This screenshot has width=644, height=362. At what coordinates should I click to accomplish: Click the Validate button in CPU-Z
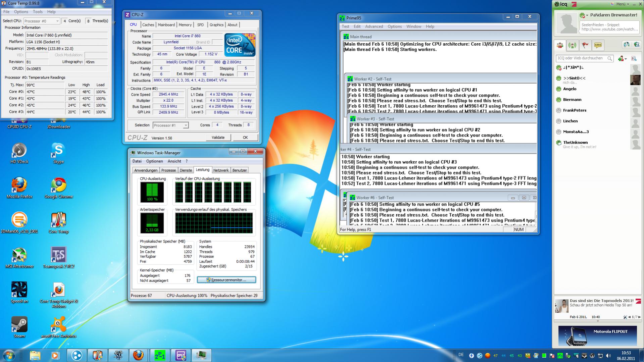(x=218, y=138)
